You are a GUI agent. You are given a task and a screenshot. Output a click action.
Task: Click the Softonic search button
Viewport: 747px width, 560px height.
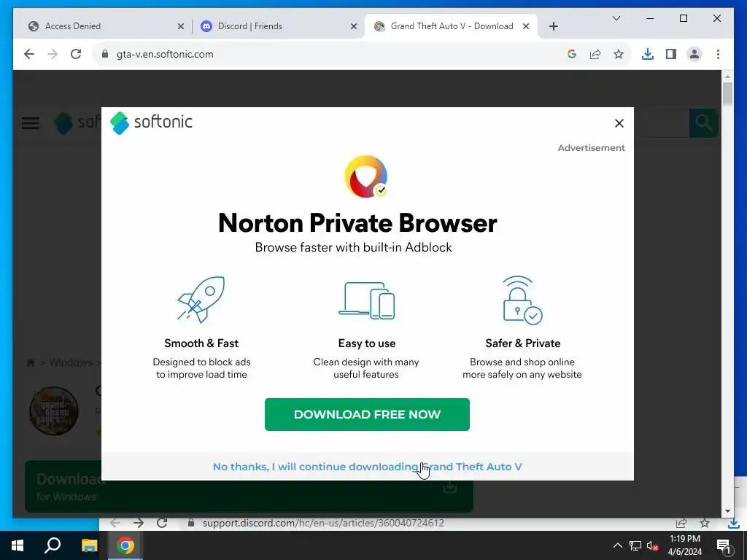703,122
